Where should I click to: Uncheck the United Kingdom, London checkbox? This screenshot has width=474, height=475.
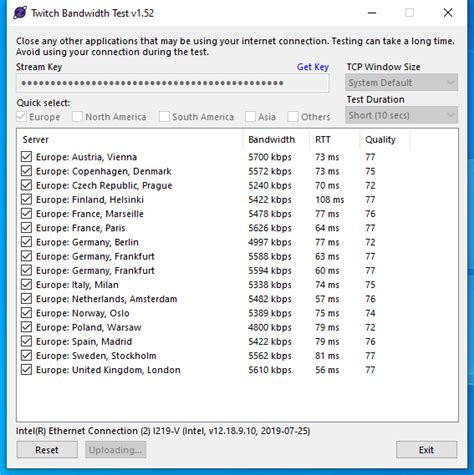point(26,370)
